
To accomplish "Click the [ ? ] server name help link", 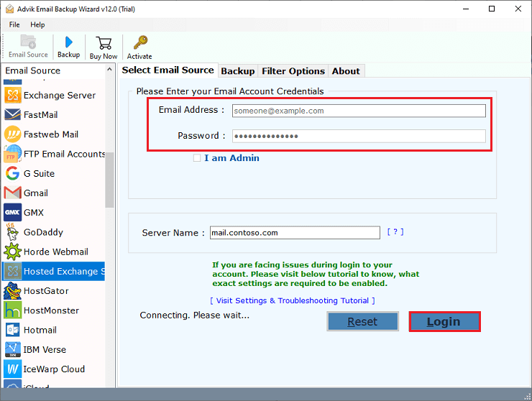I will point(395,232).
